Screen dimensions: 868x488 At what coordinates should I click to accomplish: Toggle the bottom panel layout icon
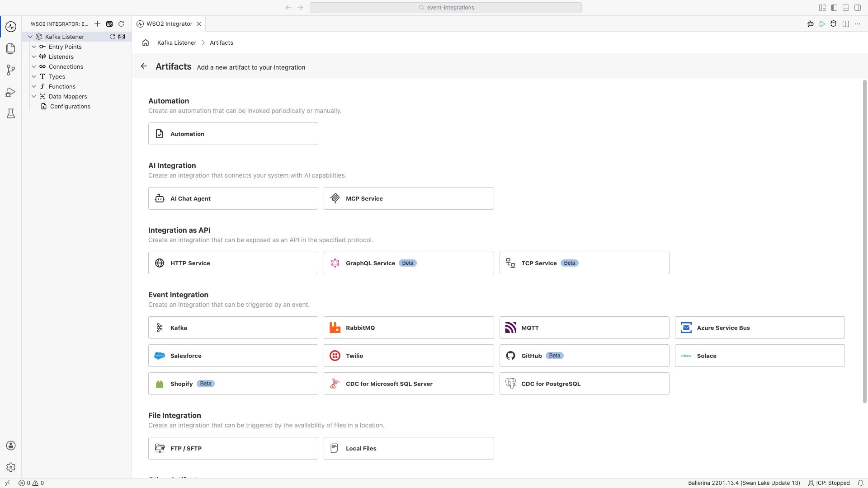[x=846, y=8]
